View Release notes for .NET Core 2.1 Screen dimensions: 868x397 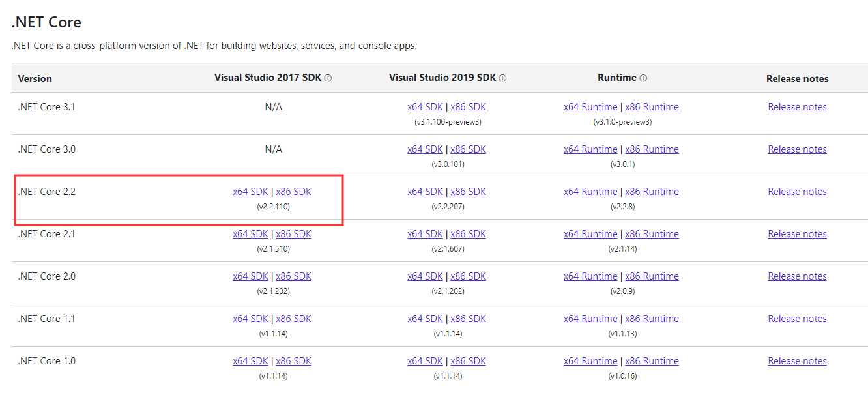tap(797, 234)
